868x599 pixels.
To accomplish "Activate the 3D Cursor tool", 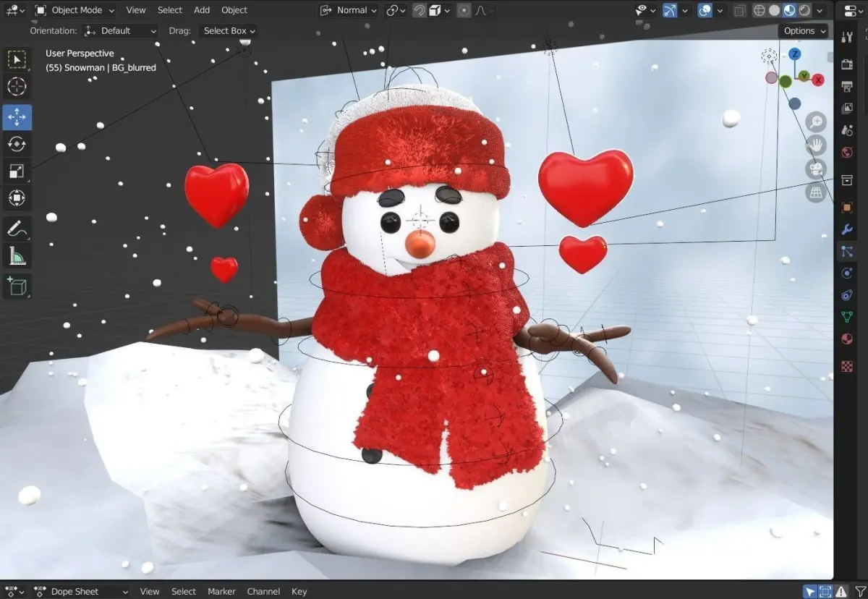I will point(17,87).
